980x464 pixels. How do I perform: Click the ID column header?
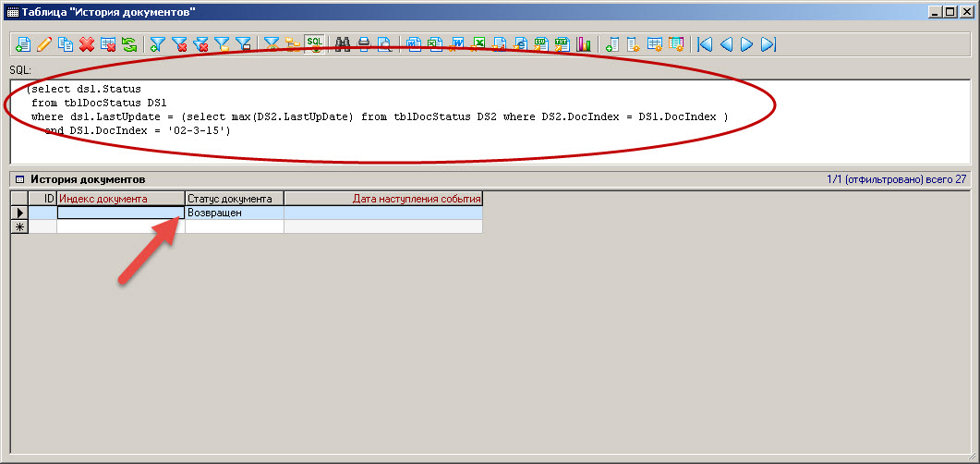[42, 199]
